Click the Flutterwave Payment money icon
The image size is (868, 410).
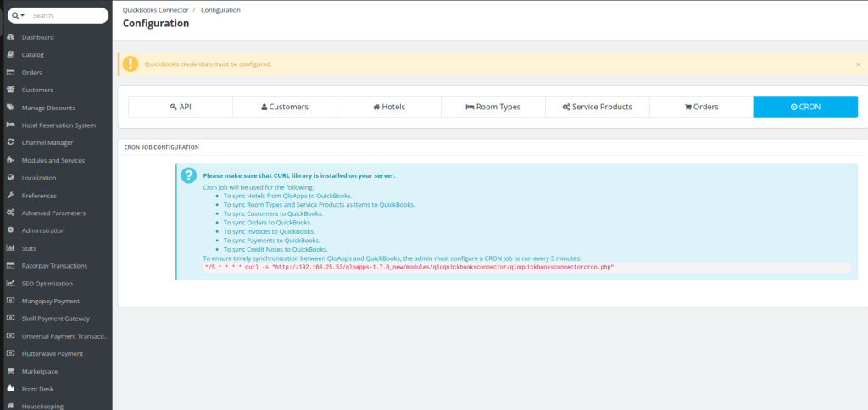pos(10,353)
